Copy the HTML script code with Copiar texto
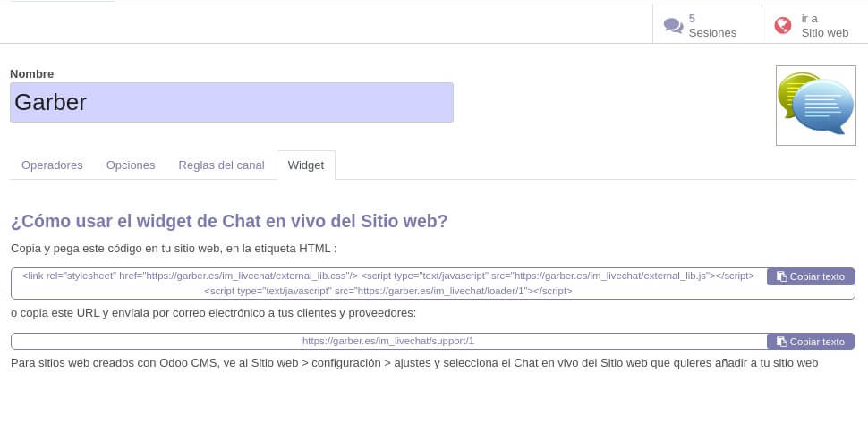 point(811,276)
